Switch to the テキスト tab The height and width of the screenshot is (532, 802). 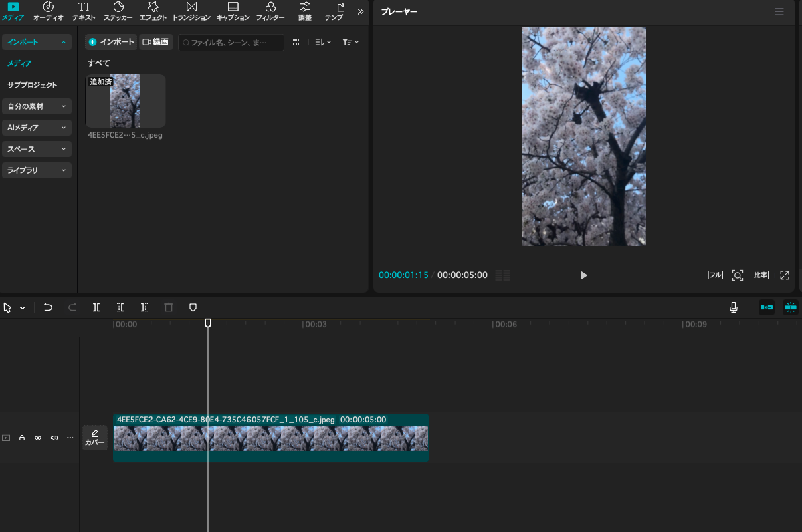click(x=84, y=11)
